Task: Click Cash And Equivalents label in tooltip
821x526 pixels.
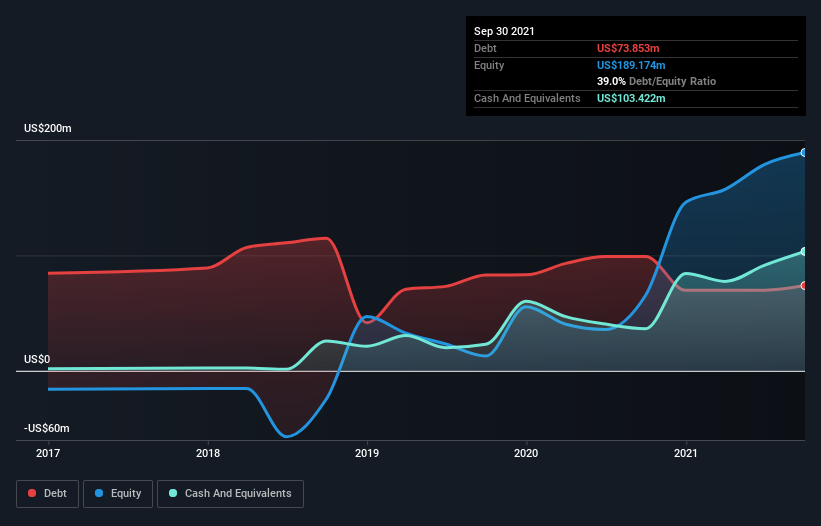Action: [x=527, y=98]
